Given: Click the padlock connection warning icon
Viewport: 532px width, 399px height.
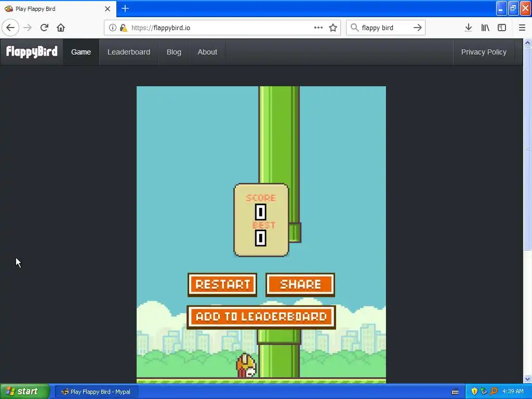Looking at the screenshot, I should point(124,28).
